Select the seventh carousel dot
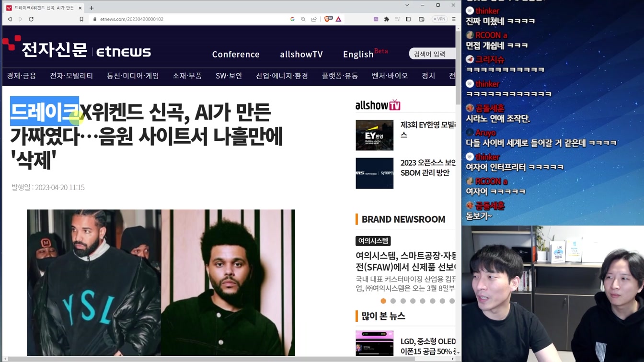Screen dimensions: 644x362 (442, 301)
